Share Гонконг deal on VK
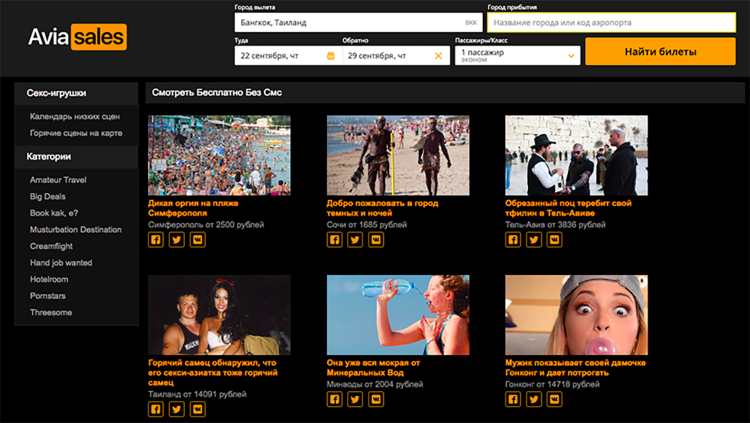 pos(554,399)
